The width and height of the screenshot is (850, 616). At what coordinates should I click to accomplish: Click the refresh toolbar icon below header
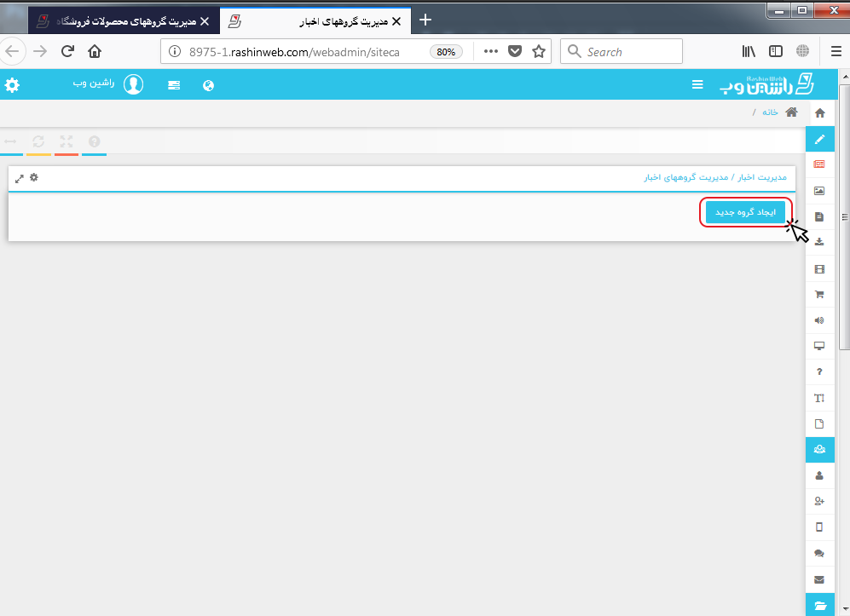pyautogui.click(x=38, y=141)
